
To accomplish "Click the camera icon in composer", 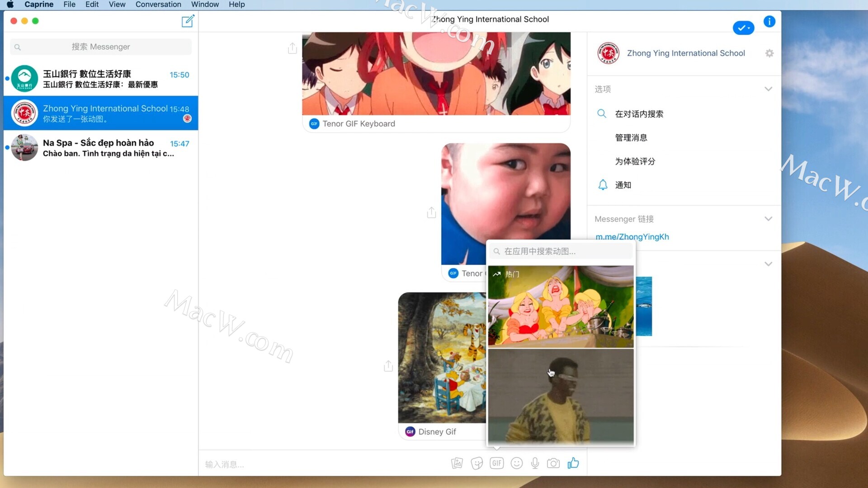I will [x=553, y=463].
